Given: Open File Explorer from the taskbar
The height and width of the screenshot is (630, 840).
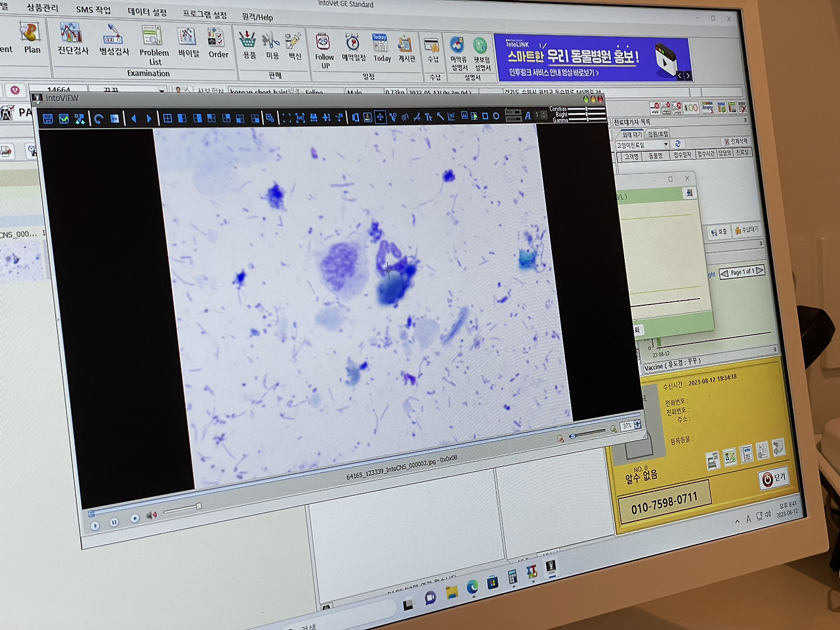Looking at the screenshot, I should click(x=451, y=593).
